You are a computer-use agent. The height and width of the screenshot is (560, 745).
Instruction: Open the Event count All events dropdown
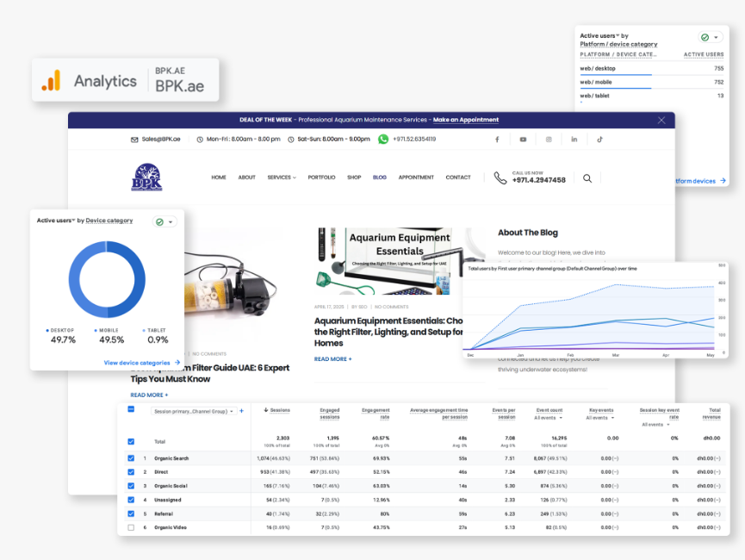coord(548,418)
